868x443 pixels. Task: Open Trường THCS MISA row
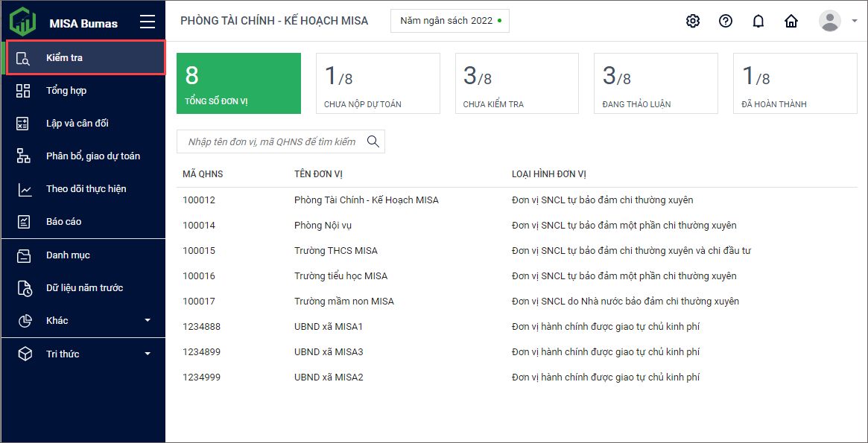(335, 251)
